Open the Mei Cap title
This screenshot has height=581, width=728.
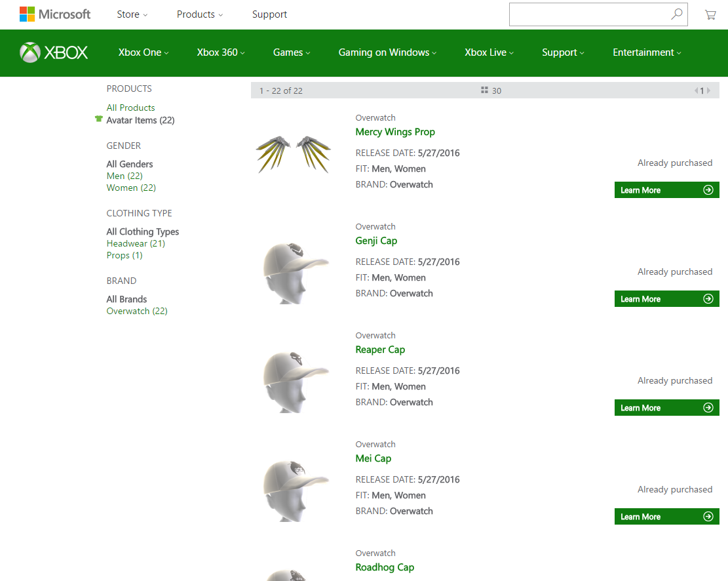click(374, 458)
